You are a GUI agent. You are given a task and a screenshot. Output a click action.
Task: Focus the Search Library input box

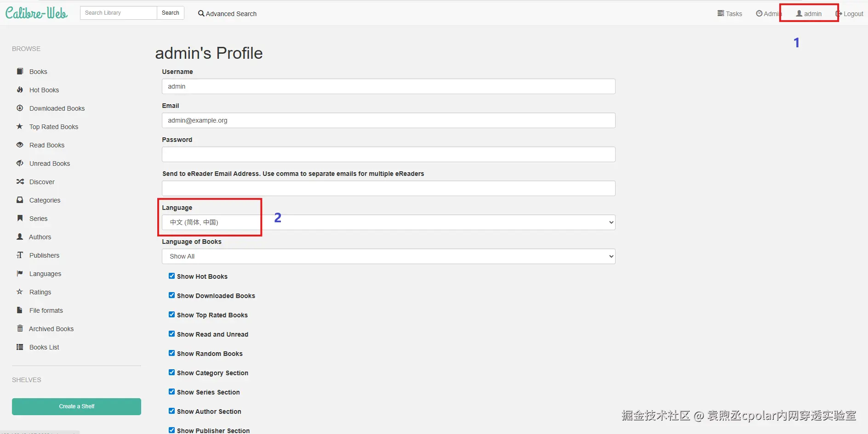(x=118, y=13)
